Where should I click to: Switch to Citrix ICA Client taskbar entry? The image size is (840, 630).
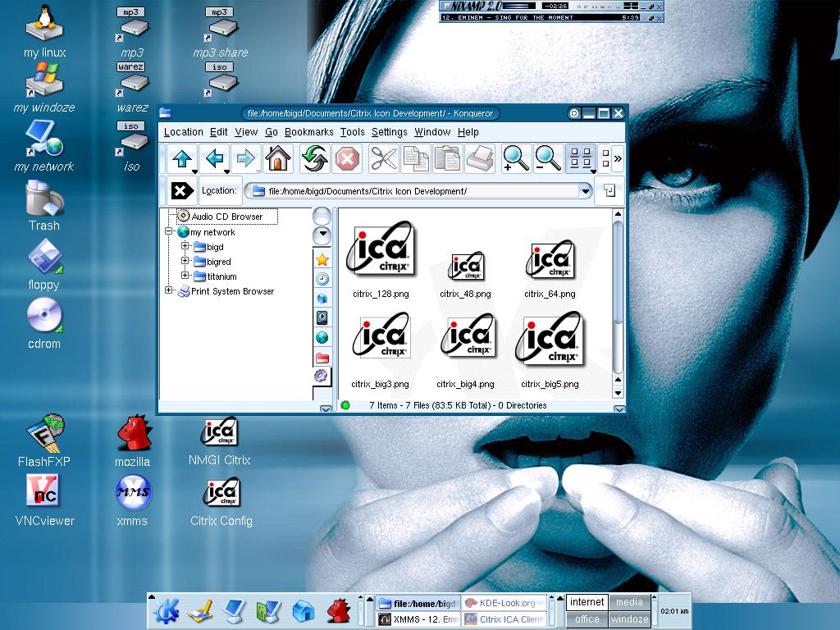(504, 619)
